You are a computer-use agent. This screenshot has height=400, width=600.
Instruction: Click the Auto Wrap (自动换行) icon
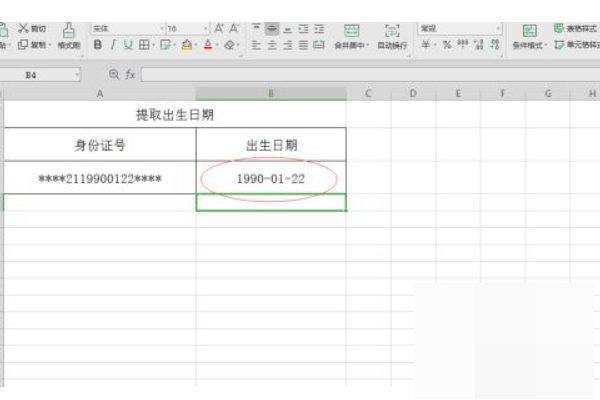click(x=392, y=31)
